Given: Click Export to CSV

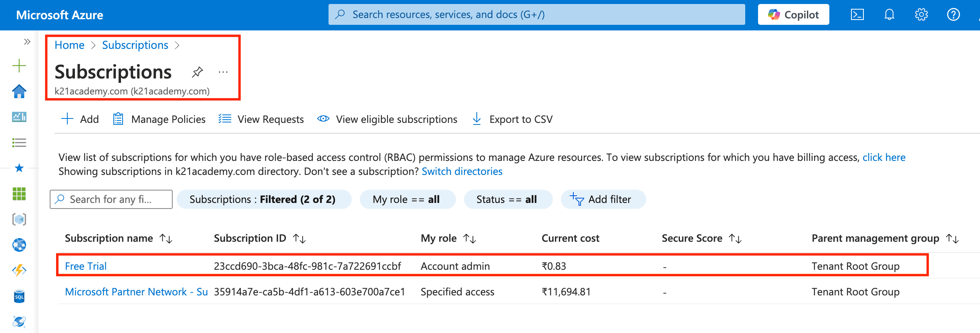Looking at the screenshot, I should [513, 119].
